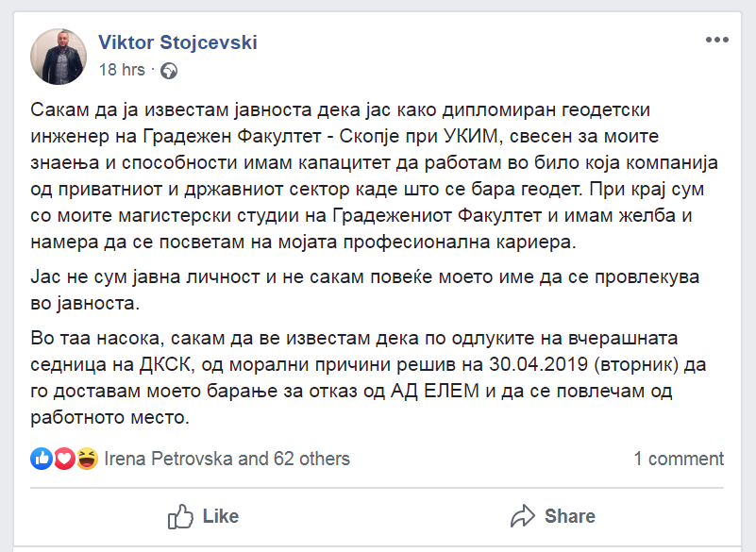Open Viktor Stojcevski's profile name link

177,42
